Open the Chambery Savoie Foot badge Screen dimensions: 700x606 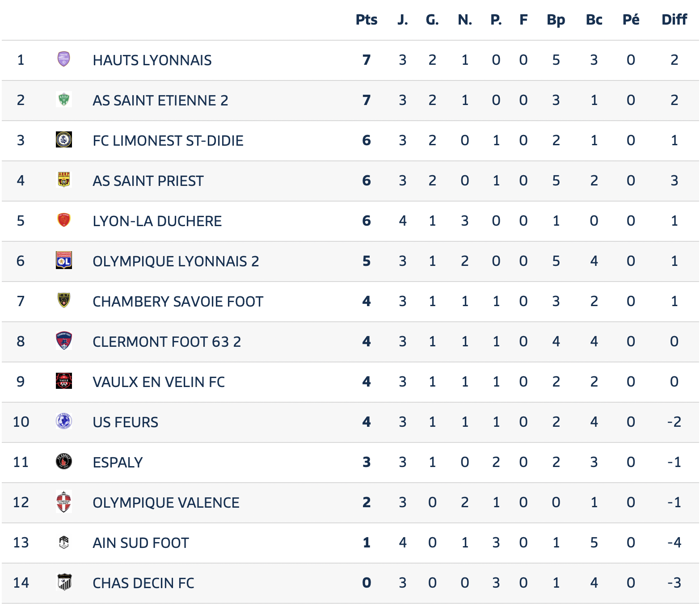[x=64, y=301]
